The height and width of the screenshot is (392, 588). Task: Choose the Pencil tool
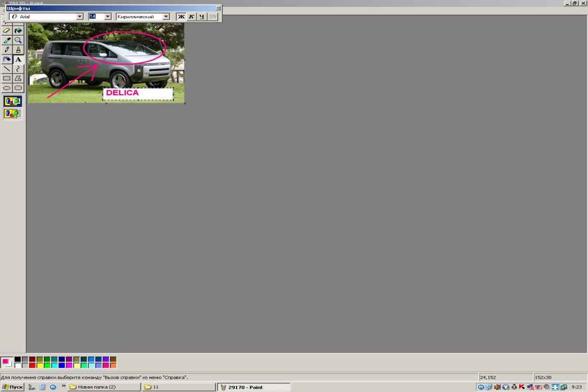[7, 50]
